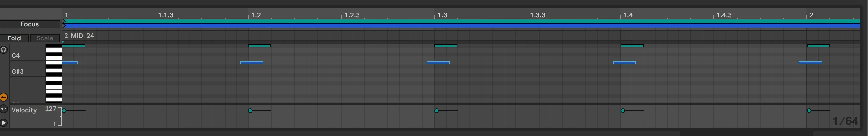This screenshot has width=868, height=136.
Task: Click the Velocity lane label
Action: 24,110
